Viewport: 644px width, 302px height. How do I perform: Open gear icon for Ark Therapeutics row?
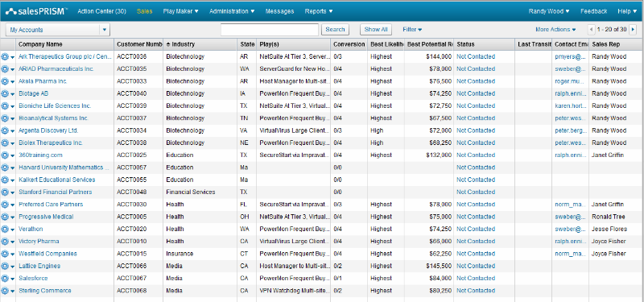click(x=5, y=56)
